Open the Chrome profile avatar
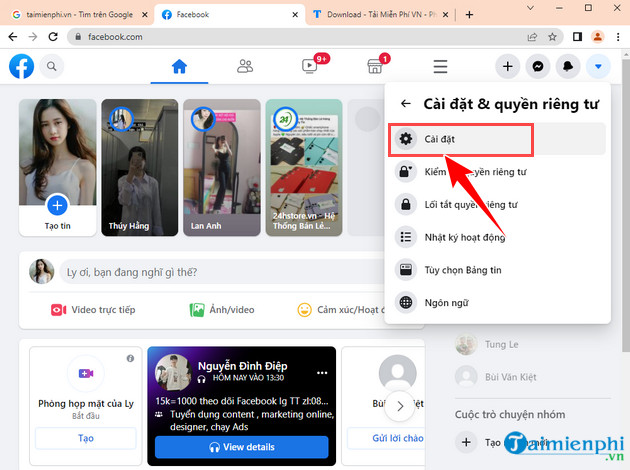The width and height of the screenshot is (630, 470). (x=597, y=37)
